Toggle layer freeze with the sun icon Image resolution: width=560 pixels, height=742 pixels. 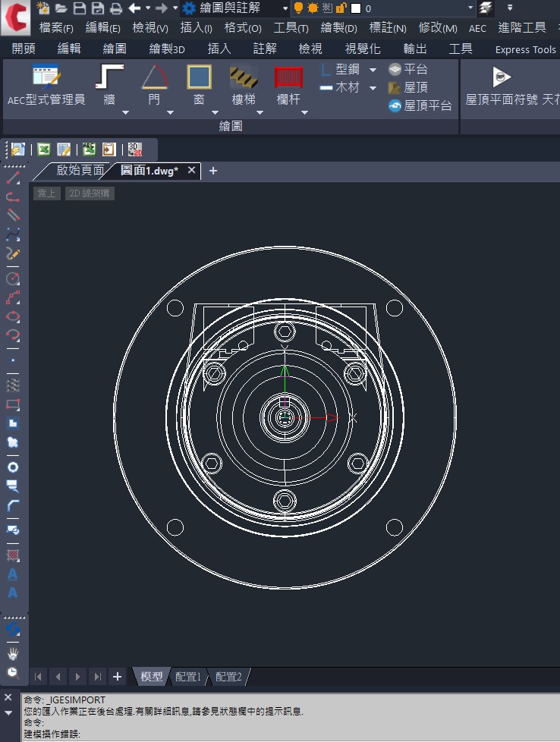point(313,8)
